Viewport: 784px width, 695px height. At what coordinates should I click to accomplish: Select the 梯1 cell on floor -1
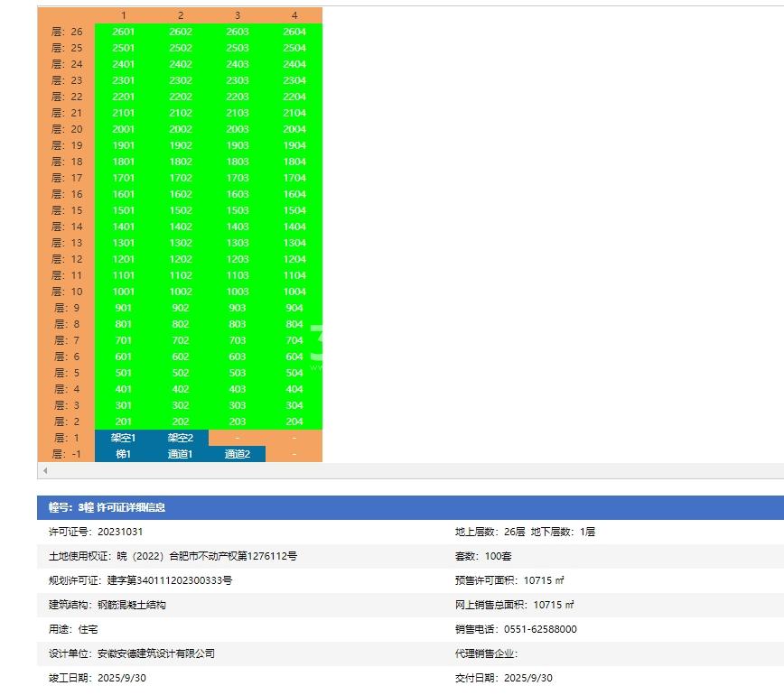tap(123, 454)
